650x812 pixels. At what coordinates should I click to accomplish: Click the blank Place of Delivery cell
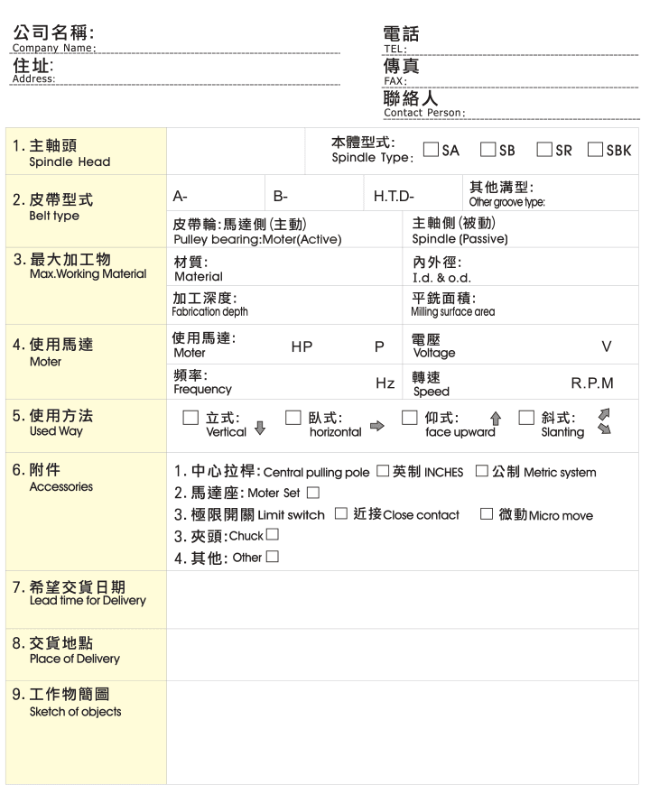pos(403,655)
